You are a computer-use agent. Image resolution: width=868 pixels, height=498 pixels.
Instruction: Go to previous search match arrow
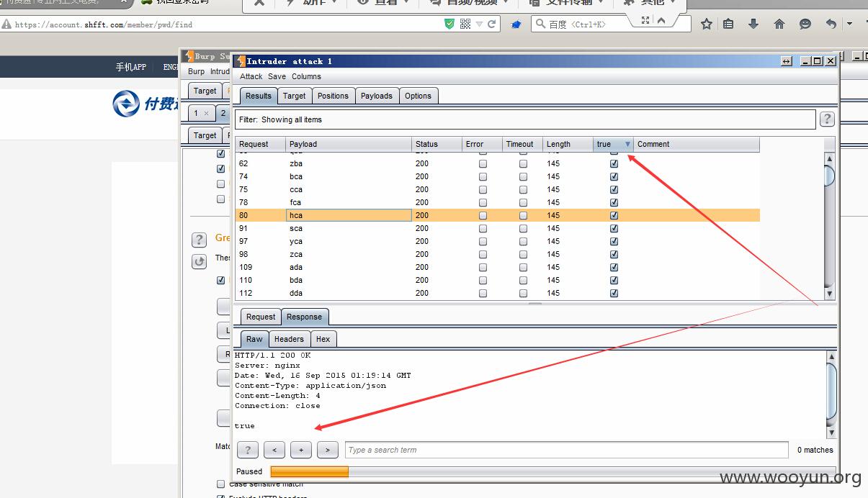[x=274, y=450]
